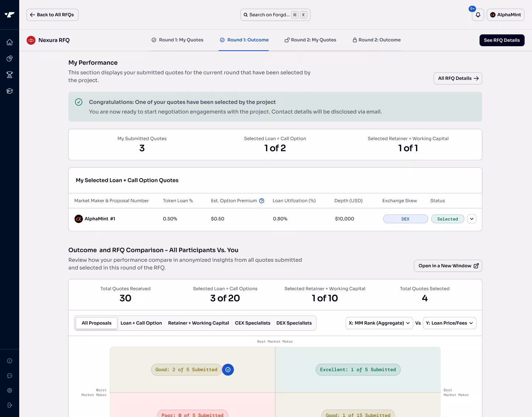This screenshot has width=532, height=417.
Task: Click the 0.50% token loan value
Action: (x=170, y=219)
